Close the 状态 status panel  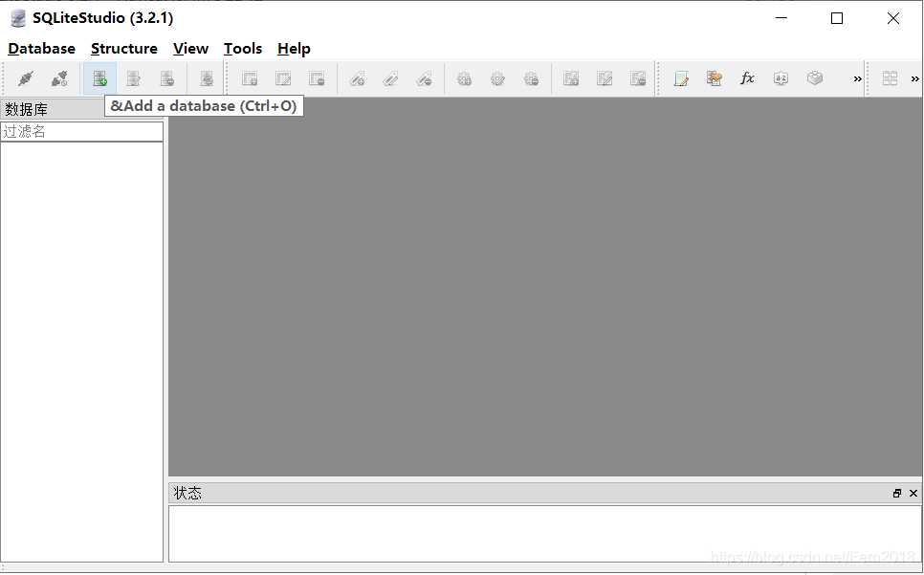point(913,493)
